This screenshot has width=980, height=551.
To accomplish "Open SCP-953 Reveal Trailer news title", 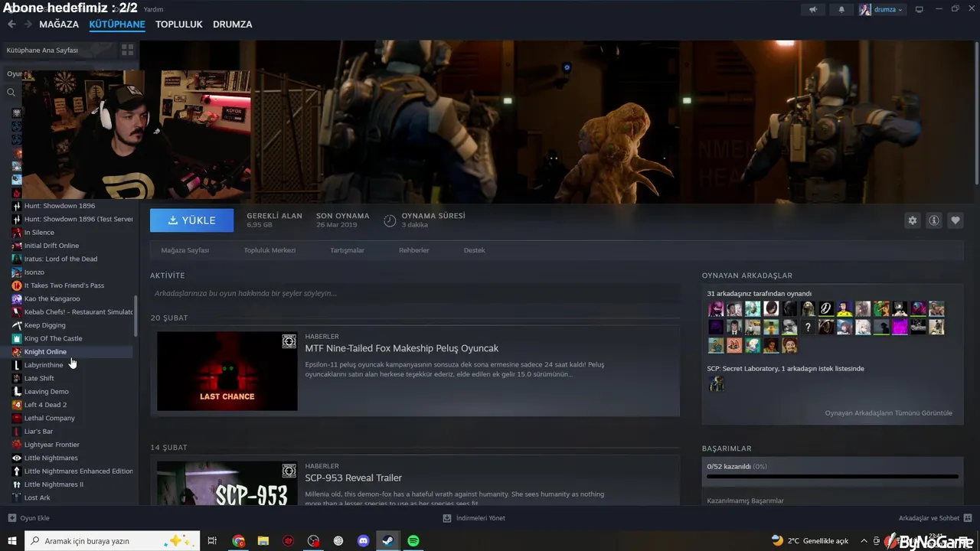I will 354,478.
